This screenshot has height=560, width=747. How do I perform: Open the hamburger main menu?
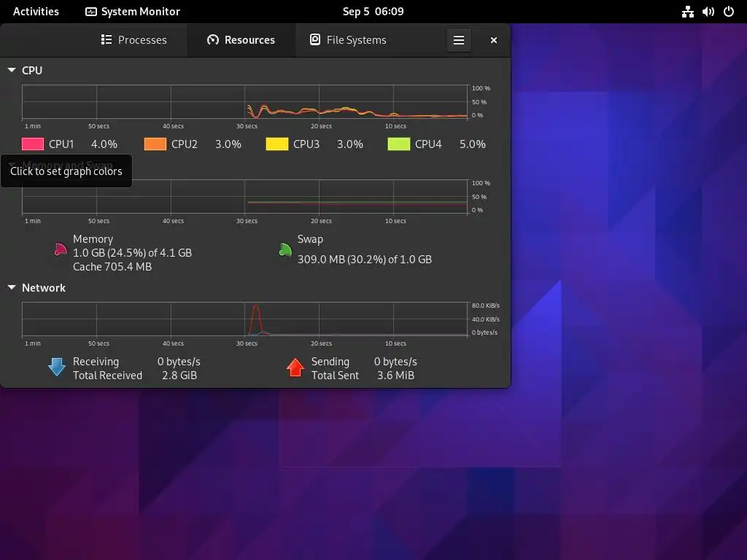(459, 40)
